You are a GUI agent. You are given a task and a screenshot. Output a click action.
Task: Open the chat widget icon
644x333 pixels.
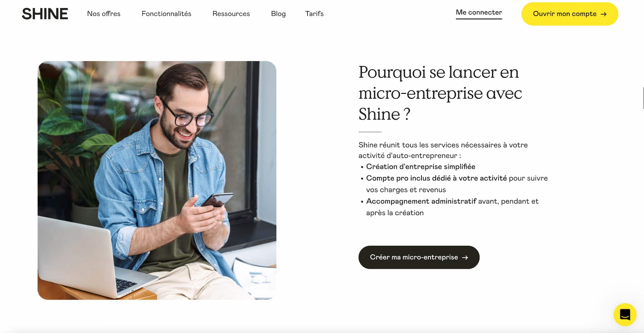(x=625, y=315)
